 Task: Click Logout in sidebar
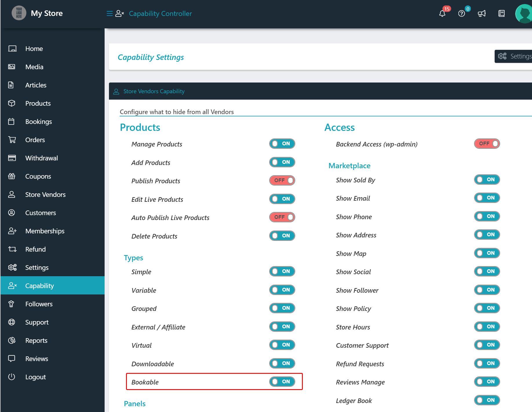click(52, 377)
